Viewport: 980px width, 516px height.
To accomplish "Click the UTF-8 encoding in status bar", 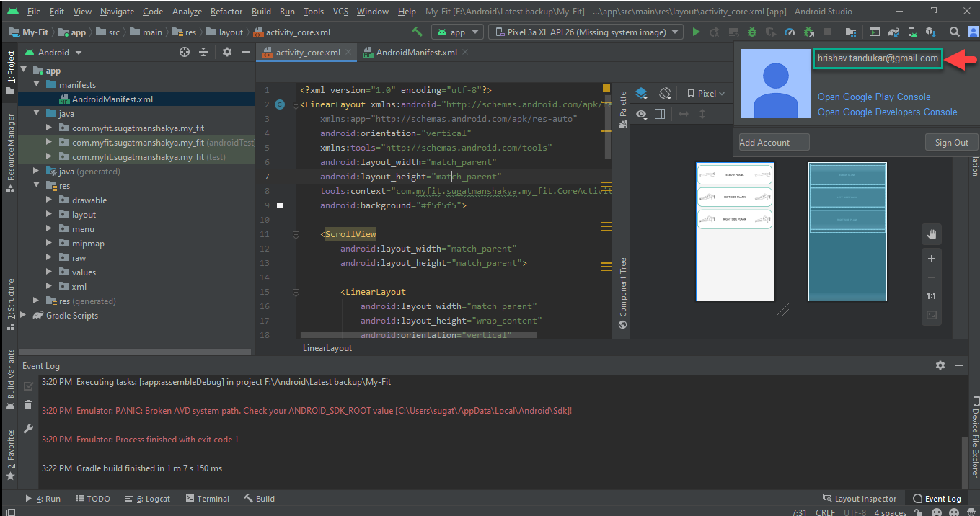I will point(855,512).
